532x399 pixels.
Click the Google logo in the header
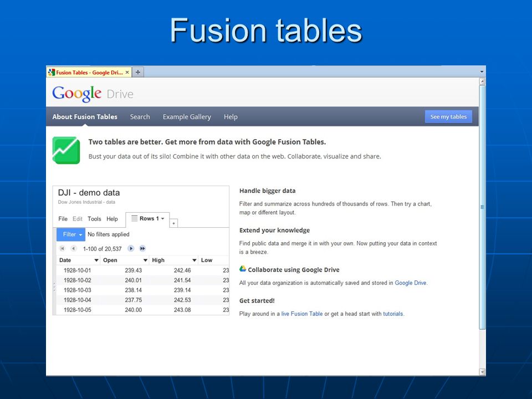76,94
